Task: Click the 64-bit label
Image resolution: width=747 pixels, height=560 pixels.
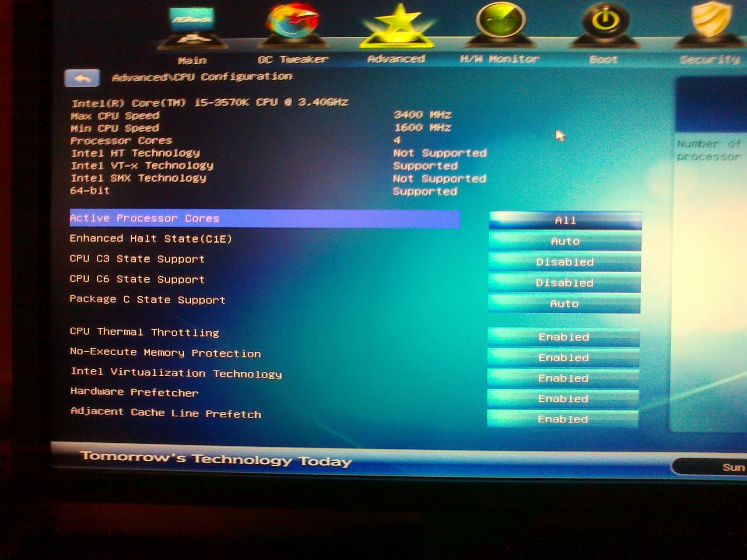Action: pyautogui.click(x=90, y=191)
